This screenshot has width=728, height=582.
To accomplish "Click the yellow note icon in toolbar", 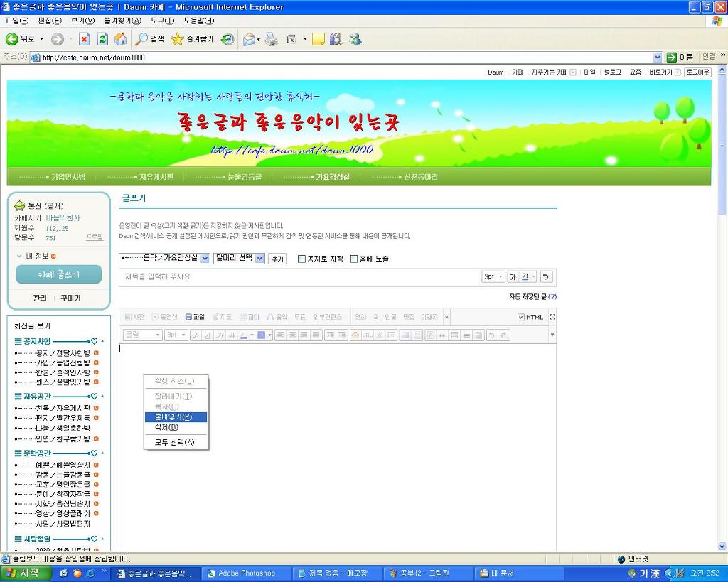I will tap(318, 40).
